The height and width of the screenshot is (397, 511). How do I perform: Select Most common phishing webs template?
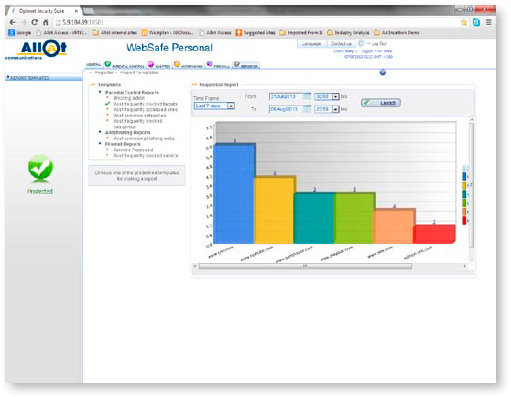click(144, 138)
